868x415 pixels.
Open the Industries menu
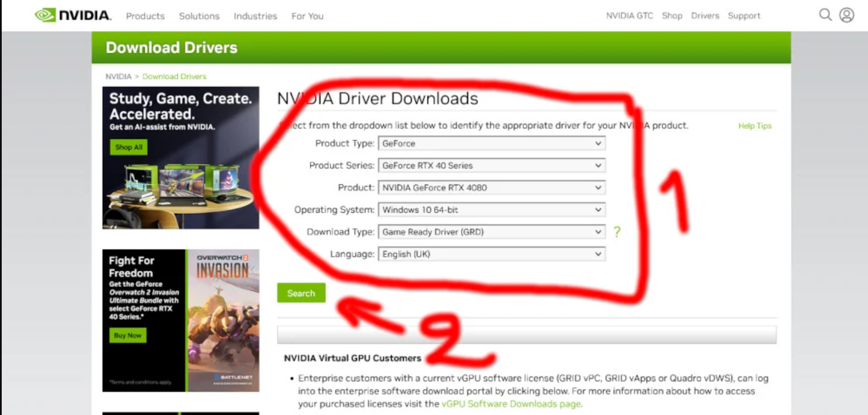(255, 16)
